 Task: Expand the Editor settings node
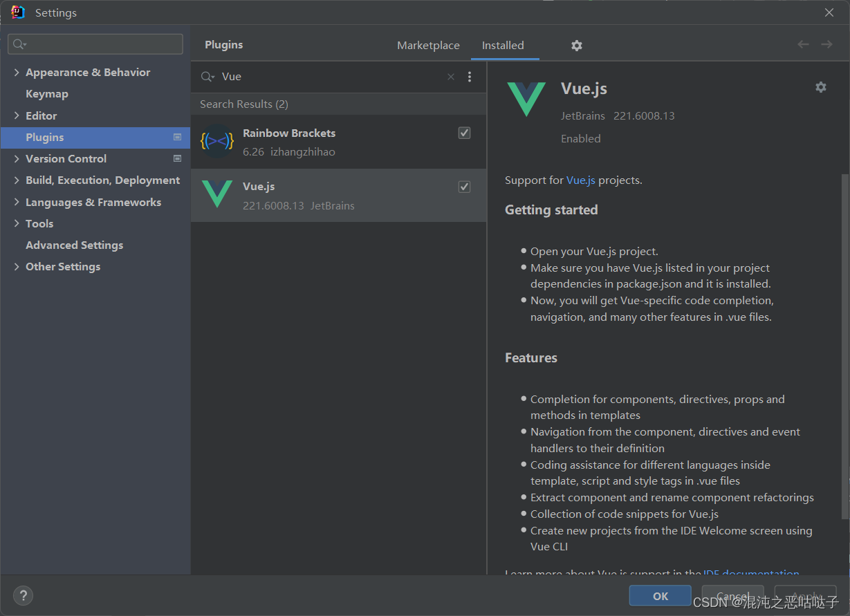(x=17, y=115)
